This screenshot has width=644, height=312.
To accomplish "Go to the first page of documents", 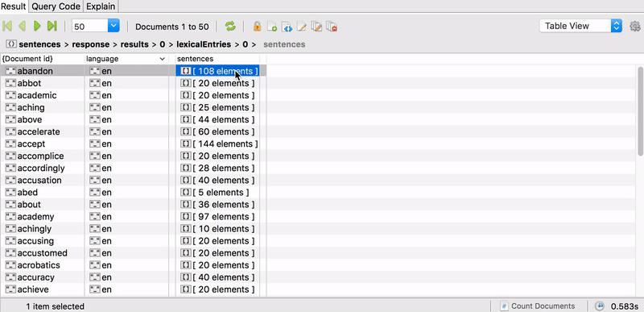I will point(7,27).
